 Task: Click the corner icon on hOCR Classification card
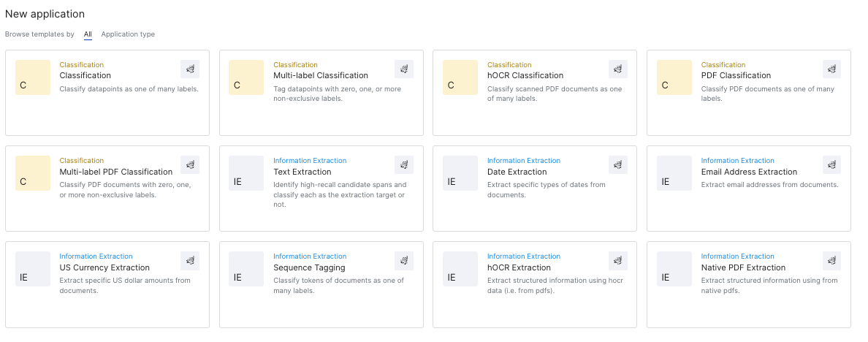(x=618, y=69)
